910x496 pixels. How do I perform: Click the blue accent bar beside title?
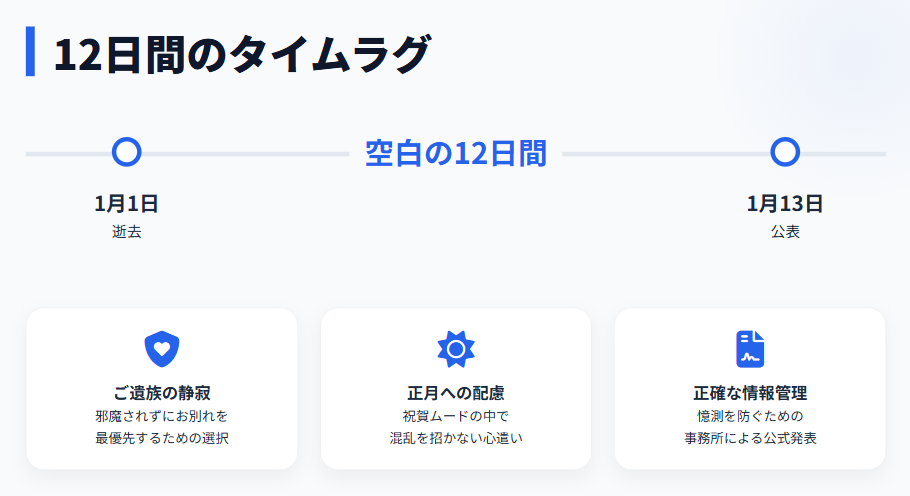tap(30, 52)
